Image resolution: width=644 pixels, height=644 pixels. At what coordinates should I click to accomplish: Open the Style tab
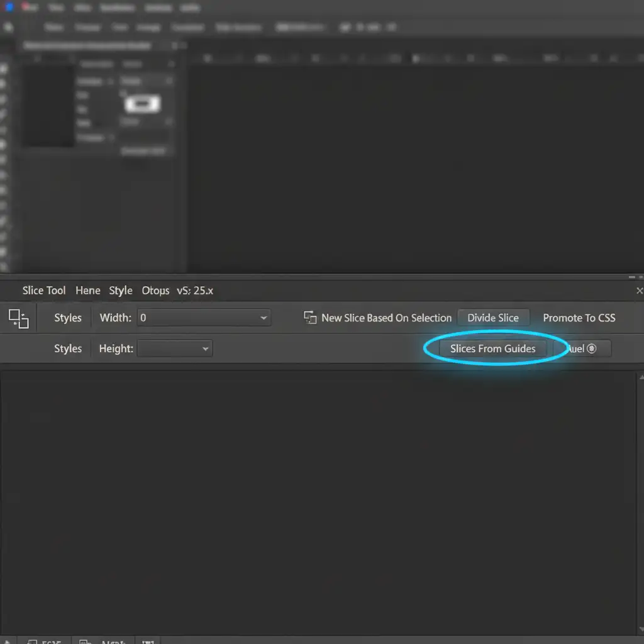pyautogui.click(x=120, y=291)
